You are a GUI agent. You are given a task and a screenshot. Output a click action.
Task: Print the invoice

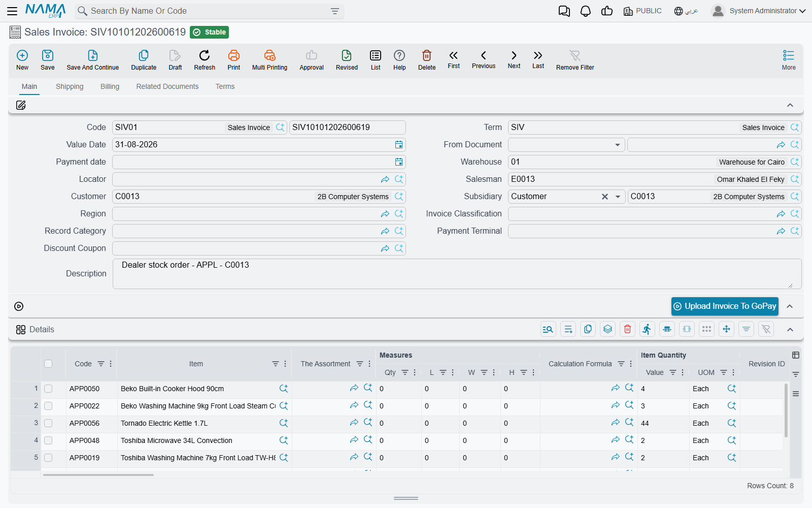234,60
